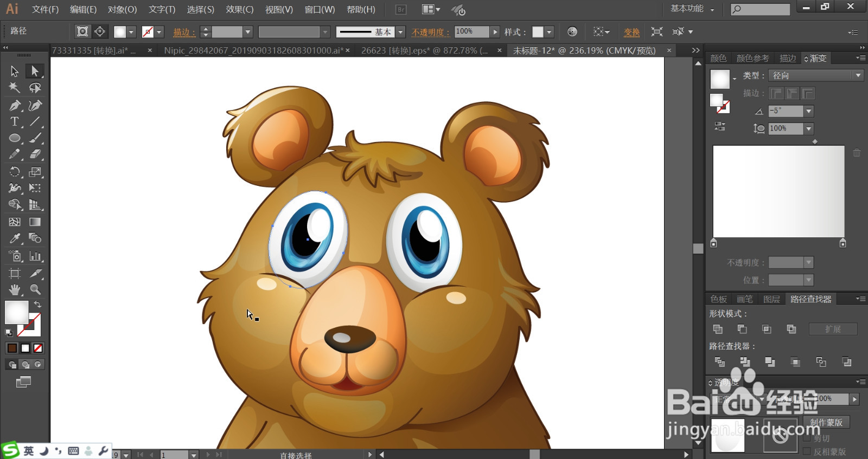Screen dimensions: 868x459
Task: Click the Fill color box in toolbox
Action: click(16, 313)
